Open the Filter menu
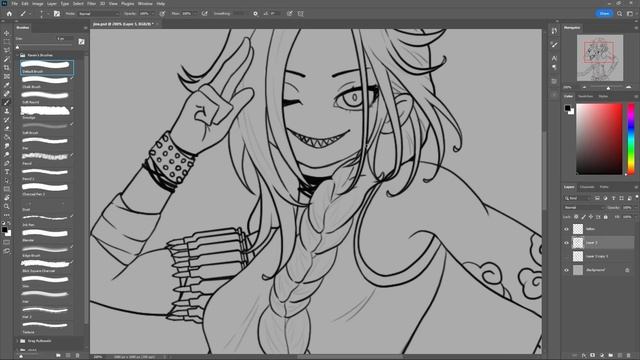Screen dimensions: 640x360 91,4
